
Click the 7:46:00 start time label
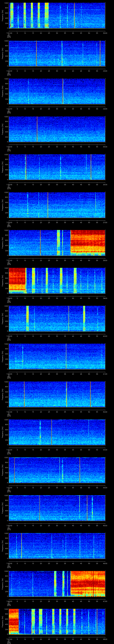point(9,601)
